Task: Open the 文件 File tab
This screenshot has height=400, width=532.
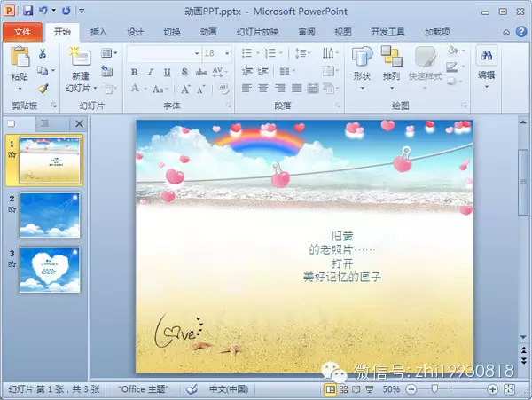Action: (x=22, y=32)
